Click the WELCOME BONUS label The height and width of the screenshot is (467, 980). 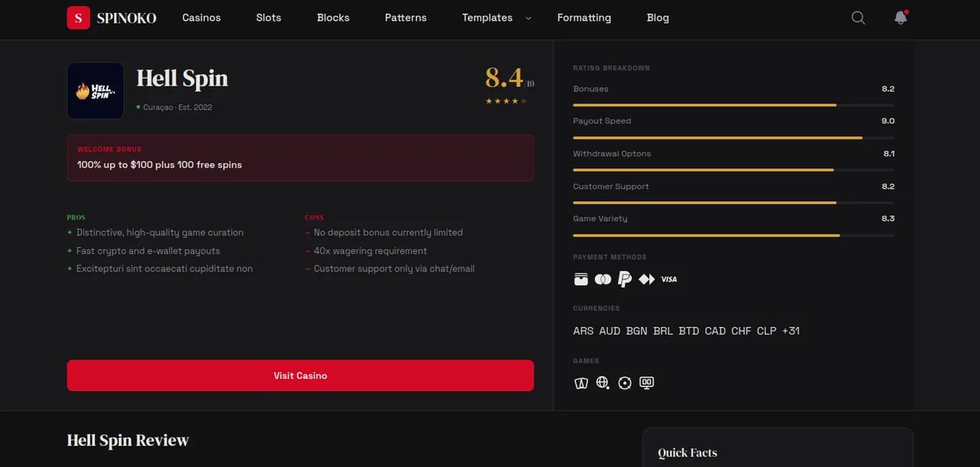pos(109,149)
